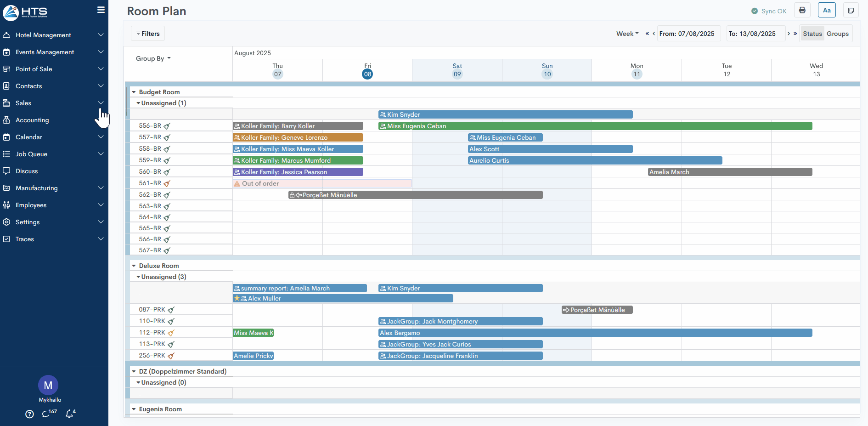Open the help question mark icon
This screenshot has width=868, height=426.
click(29, 414)
